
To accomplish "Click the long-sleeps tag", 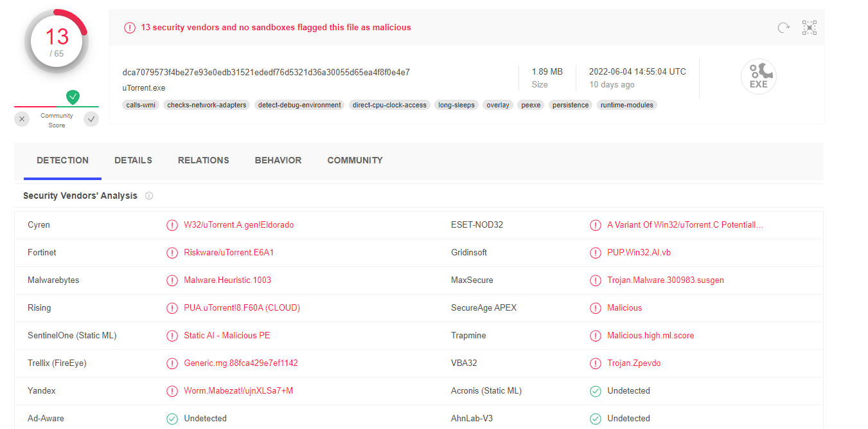I will point(457,105).
